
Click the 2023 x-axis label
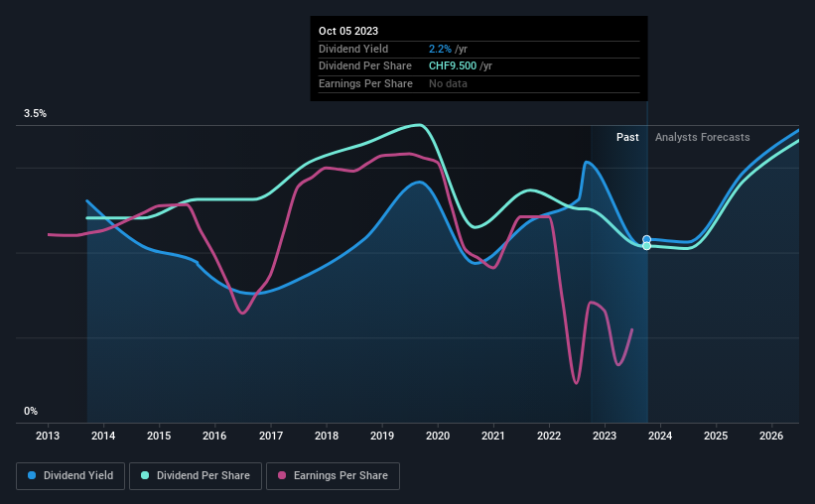click(605, 436)
